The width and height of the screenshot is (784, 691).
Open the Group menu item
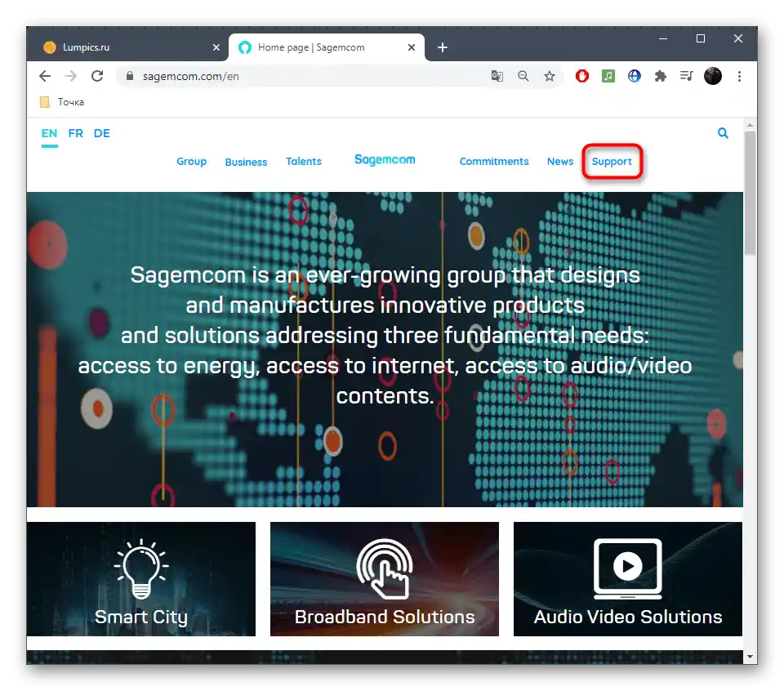(x=191, y=162)
